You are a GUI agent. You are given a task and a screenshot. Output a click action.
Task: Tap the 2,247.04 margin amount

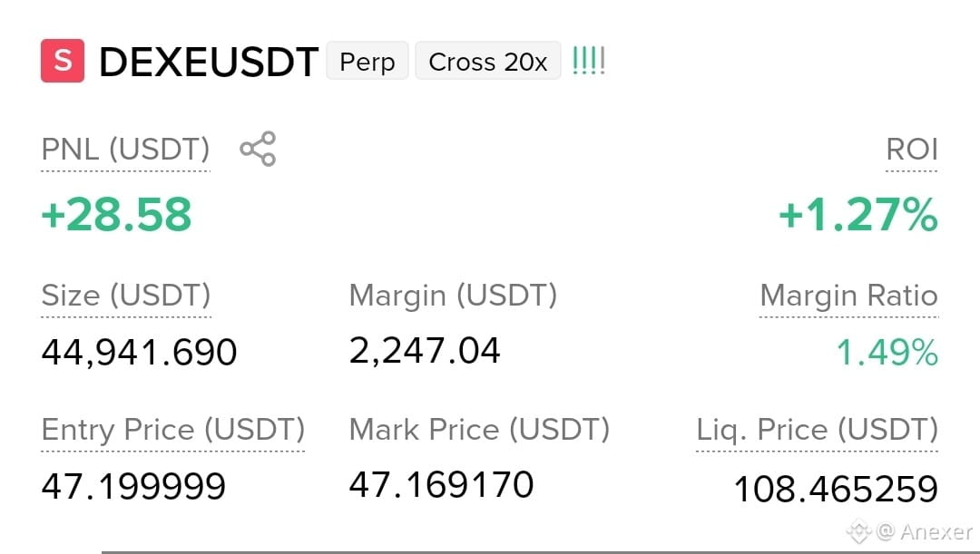coord(425,350)
